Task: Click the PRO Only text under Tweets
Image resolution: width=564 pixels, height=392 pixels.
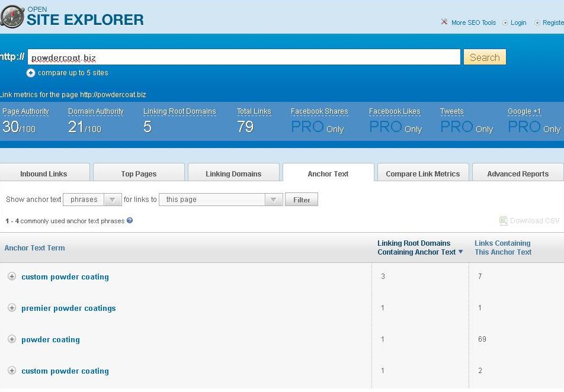Action: 466,127
